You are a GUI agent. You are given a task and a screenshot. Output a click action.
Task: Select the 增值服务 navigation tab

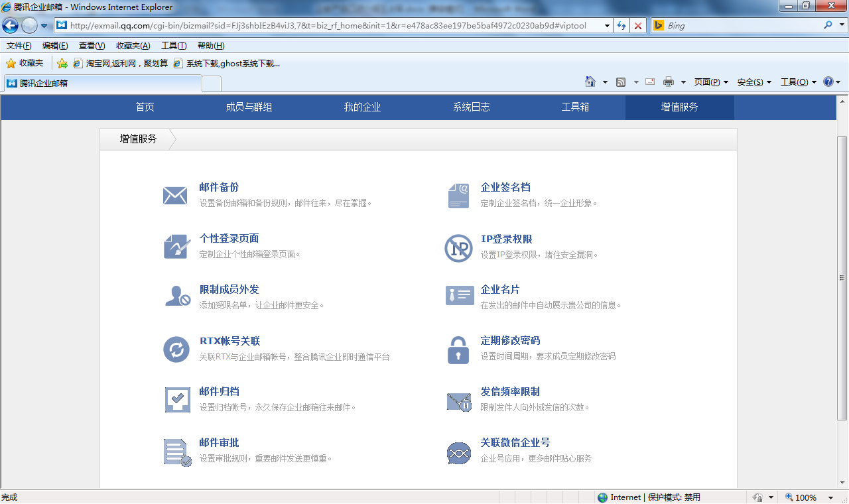pos(680,107)
